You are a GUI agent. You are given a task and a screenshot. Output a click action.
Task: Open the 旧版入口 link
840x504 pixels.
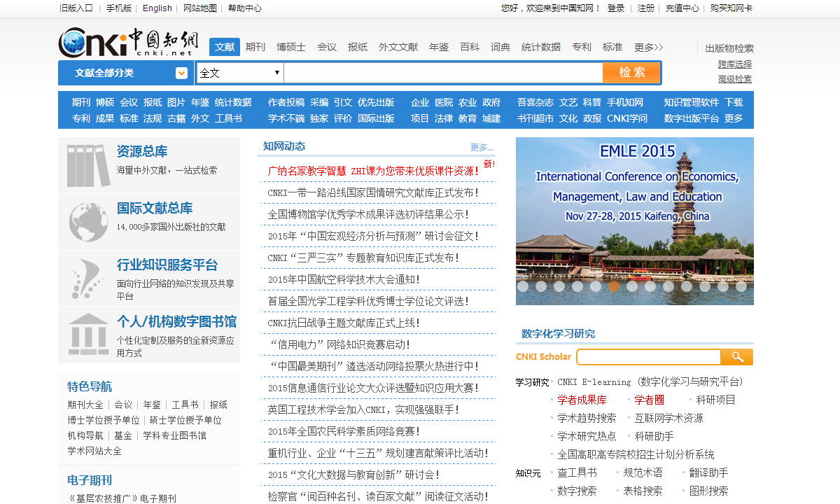(76, 8)
